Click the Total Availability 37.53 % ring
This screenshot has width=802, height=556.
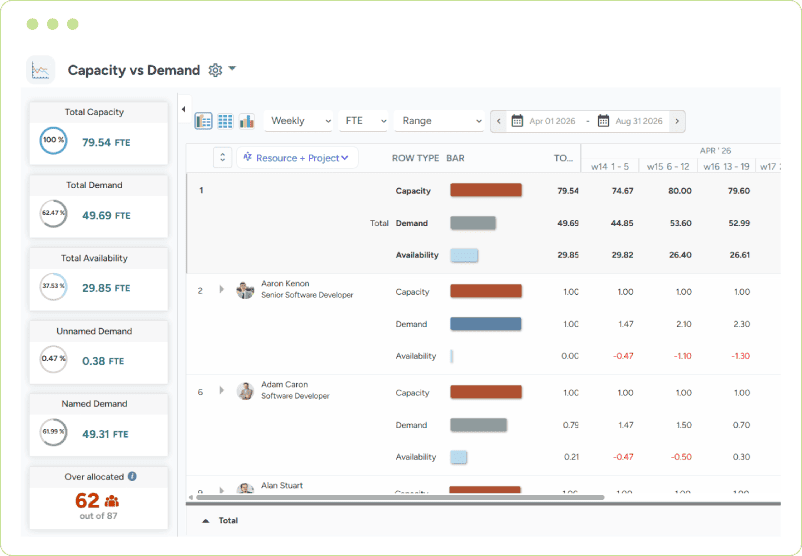coord(53,286)
